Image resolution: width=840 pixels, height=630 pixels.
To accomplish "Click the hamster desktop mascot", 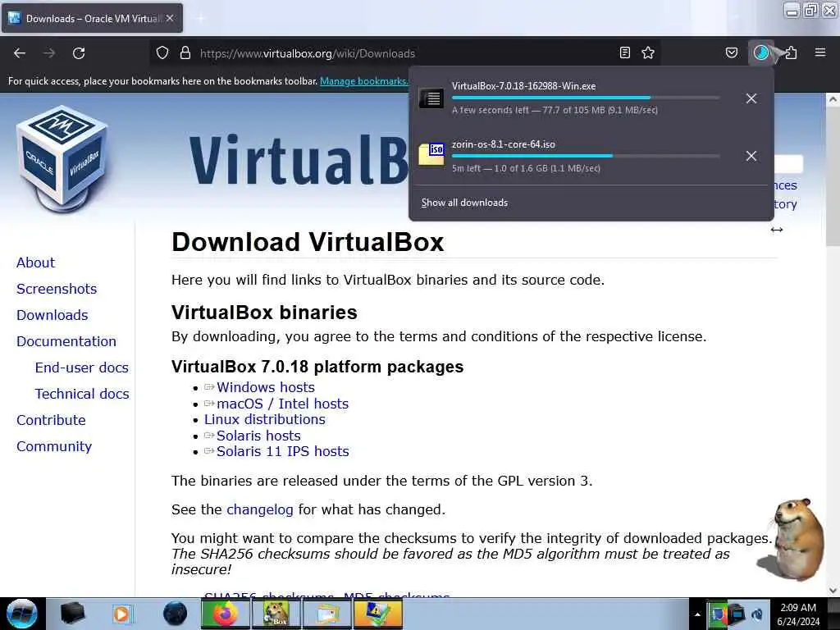I will tap(793, 538).
